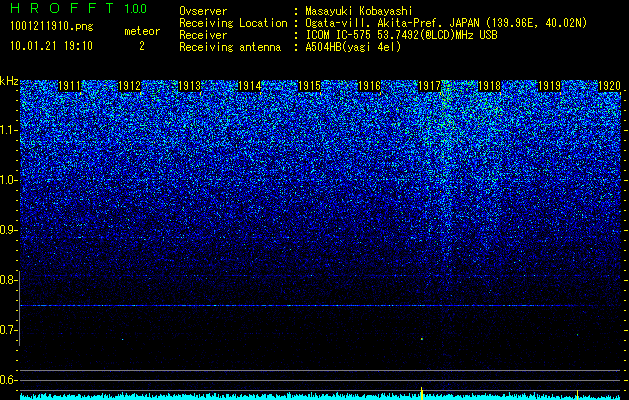
Task: Click the 1911 time marker
Action: [x=69, y=86]
